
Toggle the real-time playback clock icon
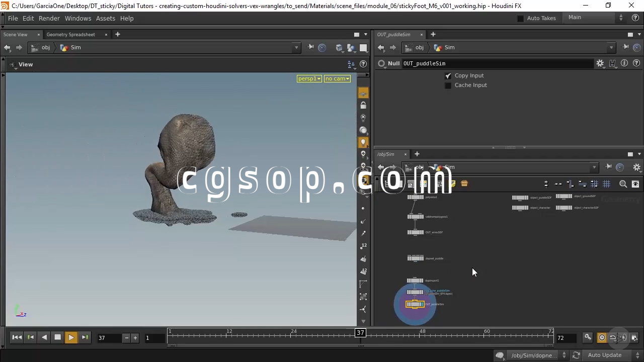pos(602,338)
